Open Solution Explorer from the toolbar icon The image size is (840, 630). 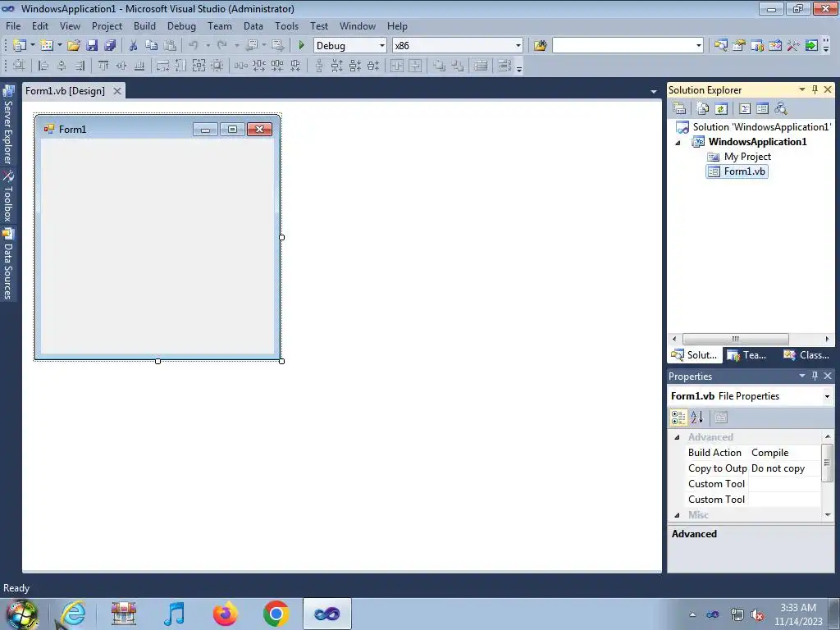click(720, 46)
